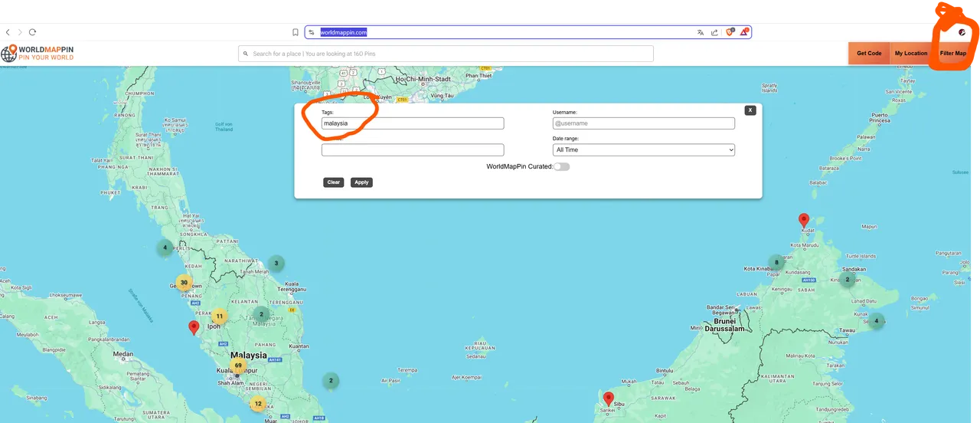Click Clear in the filter dialog
The image size is (980, 423).
click(x=333, y=182)
